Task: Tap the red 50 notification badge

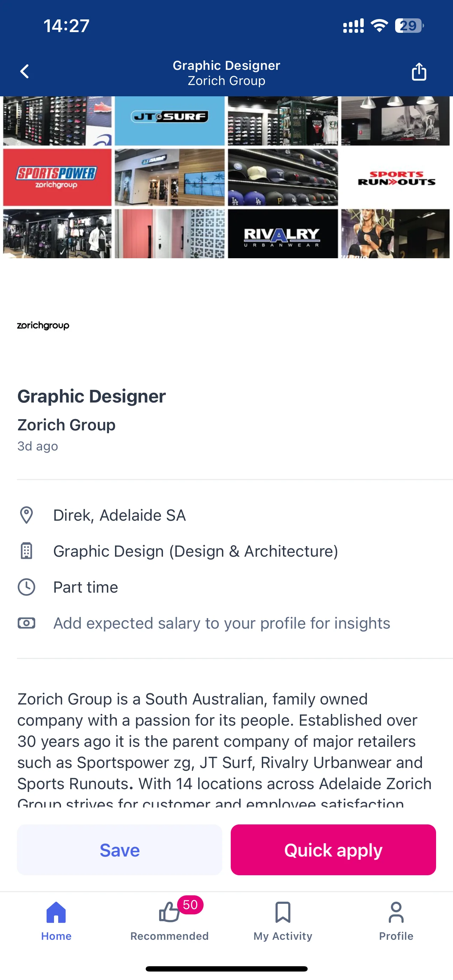Action: coord(190,904)
